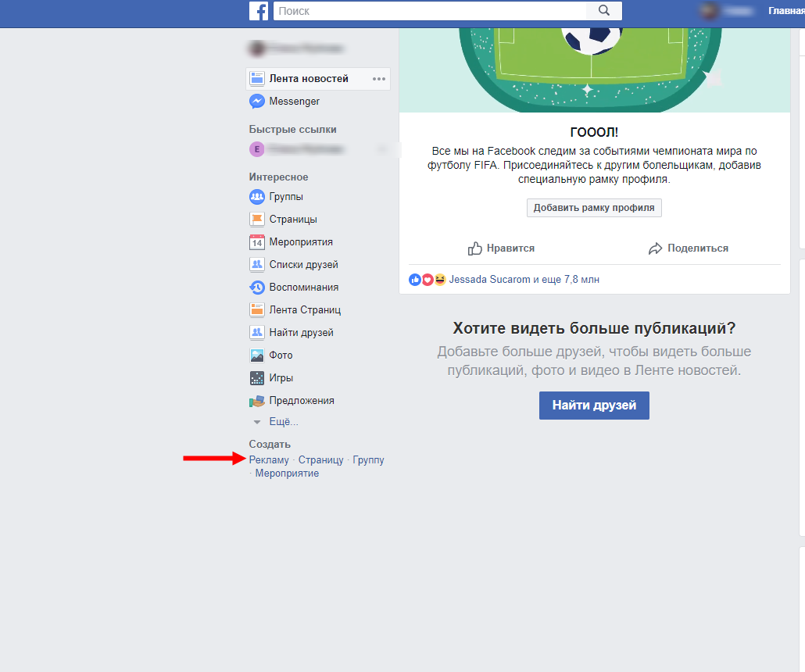Open Воспоминания in sidebar
The height and width of the screenshot is (672, 805).
click(x=304, y=287)
